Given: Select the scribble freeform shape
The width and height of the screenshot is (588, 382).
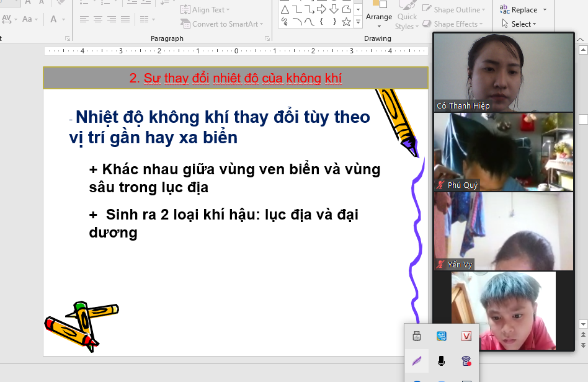Looking at the screenshot, I should coord(285,22).
